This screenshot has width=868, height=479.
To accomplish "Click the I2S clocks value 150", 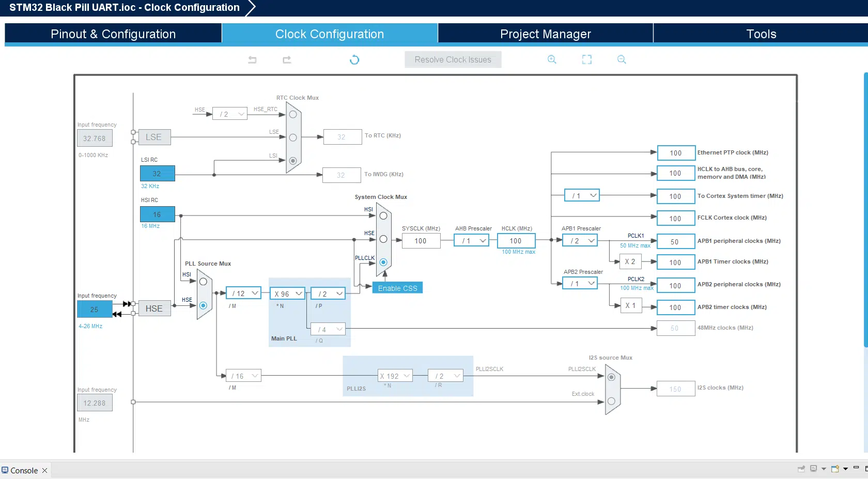I will (x=676, y=389).
